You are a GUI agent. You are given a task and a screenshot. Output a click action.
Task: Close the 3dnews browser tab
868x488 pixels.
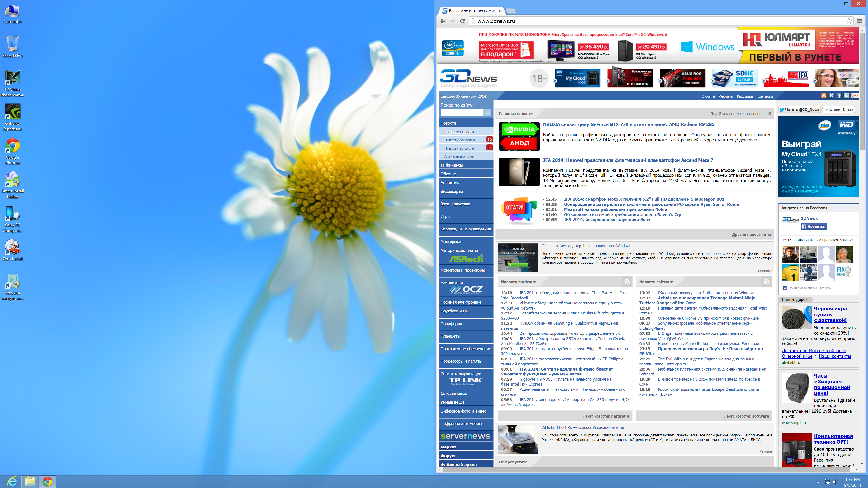click(499, 11)
